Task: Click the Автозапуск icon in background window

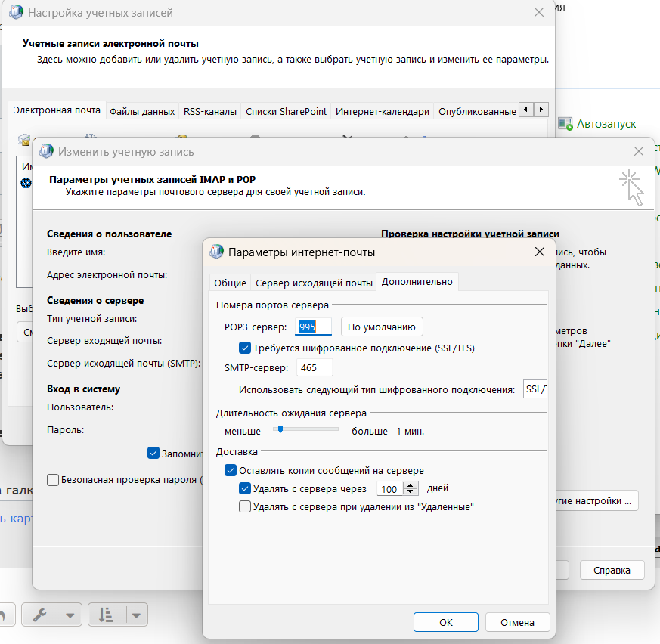Action: tap(565, 124)
